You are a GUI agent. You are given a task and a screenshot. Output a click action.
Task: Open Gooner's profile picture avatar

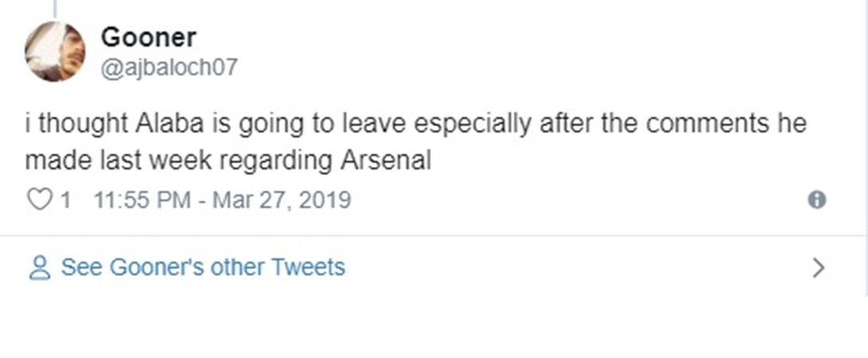[55, 52]
